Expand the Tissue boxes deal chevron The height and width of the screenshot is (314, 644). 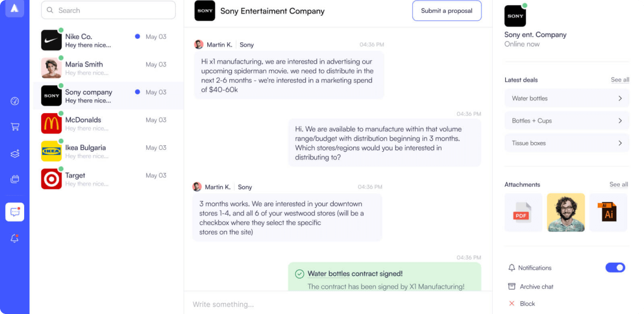pyautogui.click(x=620, y=143)
